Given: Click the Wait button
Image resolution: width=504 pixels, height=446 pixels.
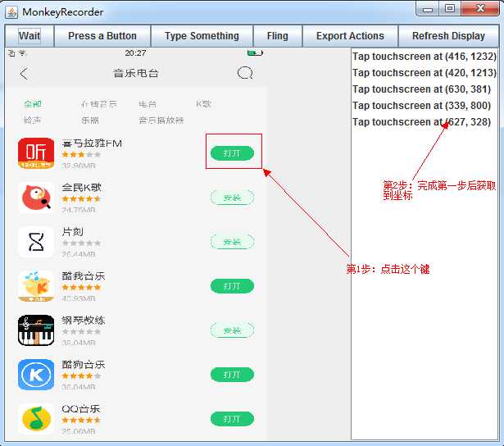Looking at the screenshot, I should coord(30,36).
